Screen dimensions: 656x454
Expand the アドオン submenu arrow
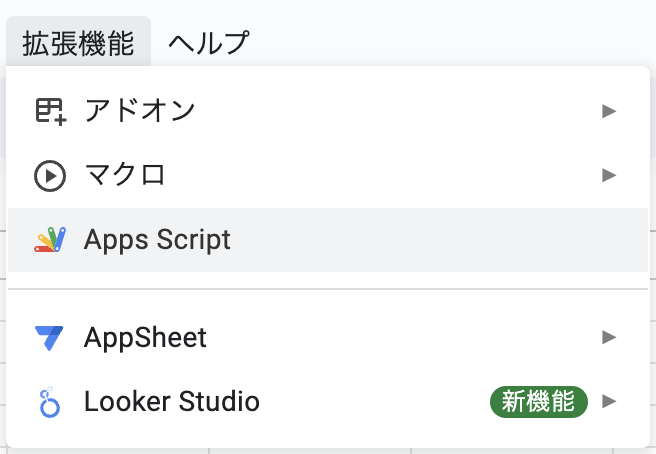click(609, 111)
